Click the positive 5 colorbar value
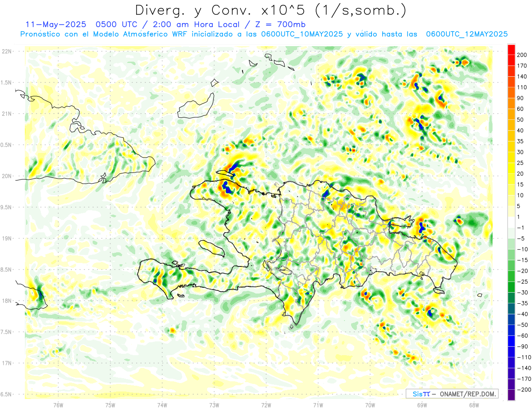This screenshot has width=532, height=411. (x=520, y=206)
